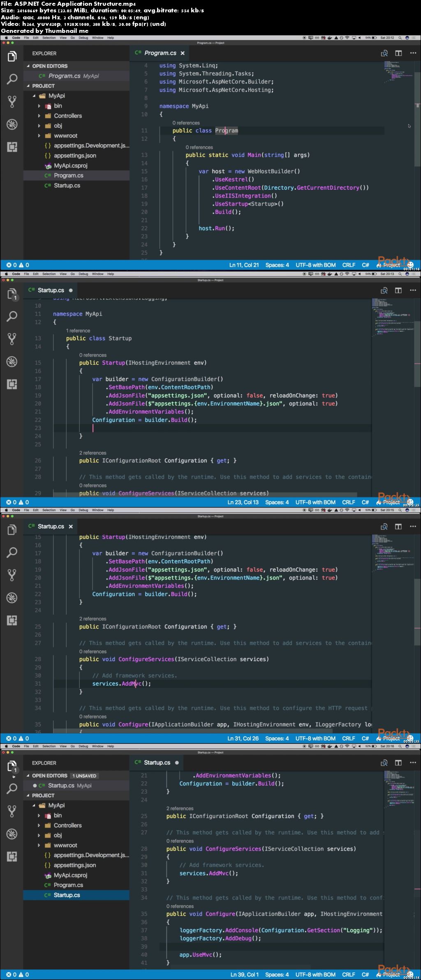Open Debug view in the Sat 20:13 frame
This screenshot has width=421, height=980.
(12, 361)
